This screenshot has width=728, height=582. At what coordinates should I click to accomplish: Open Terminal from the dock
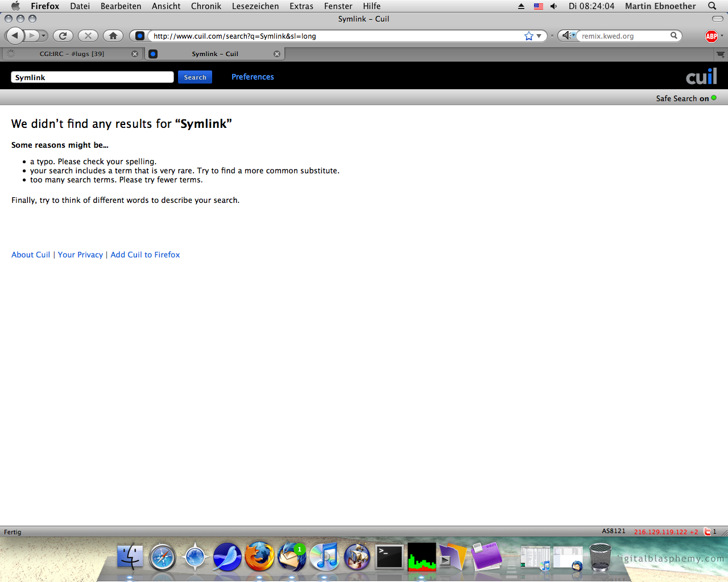tap(390, 557)
